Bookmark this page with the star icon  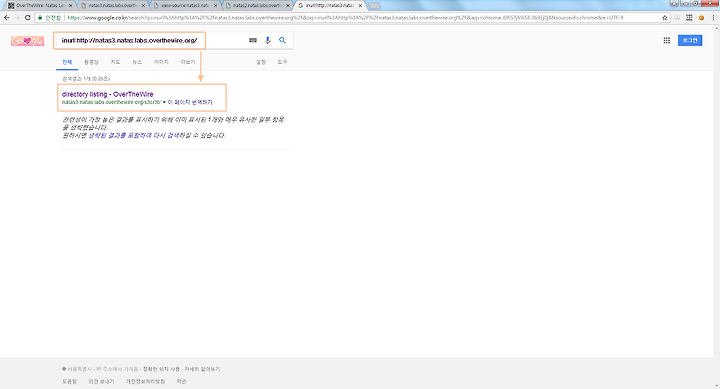(x=664, y=17)
